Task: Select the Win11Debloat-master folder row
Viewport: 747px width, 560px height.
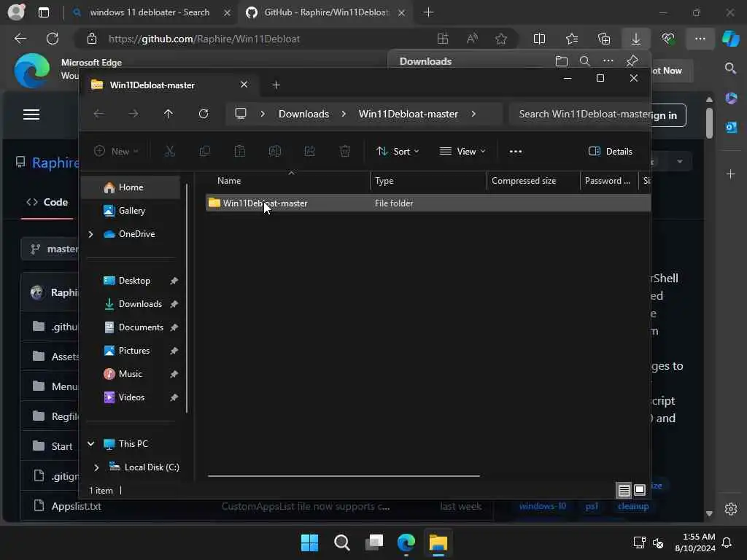Action: point(427,203)
